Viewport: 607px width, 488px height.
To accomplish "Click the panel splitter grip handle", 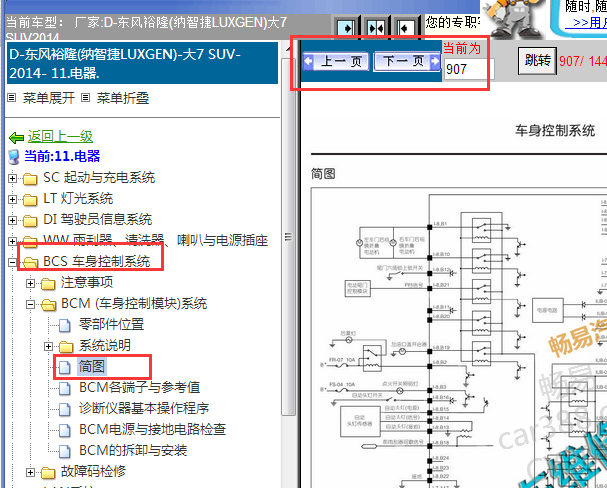I will pos(288,236).
